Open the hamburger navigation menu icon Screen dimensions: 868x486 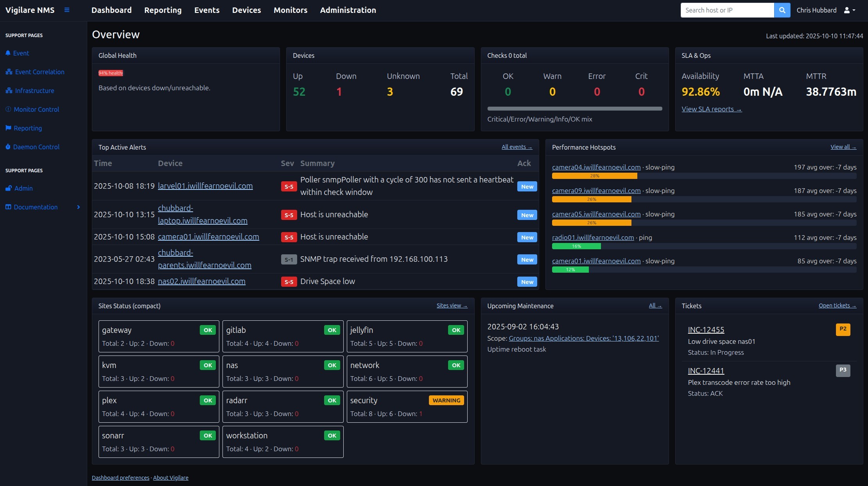coord(66,10)
